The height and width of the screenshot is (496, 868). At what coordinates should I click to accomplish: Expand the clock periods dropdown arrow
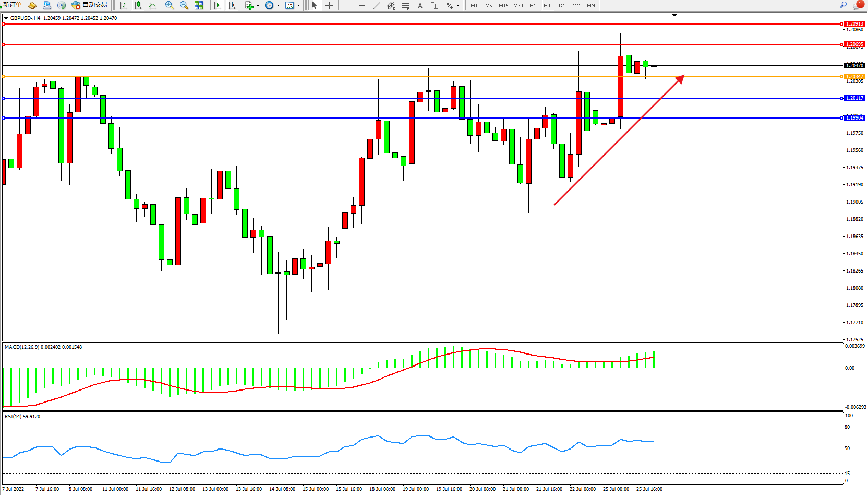278,6
